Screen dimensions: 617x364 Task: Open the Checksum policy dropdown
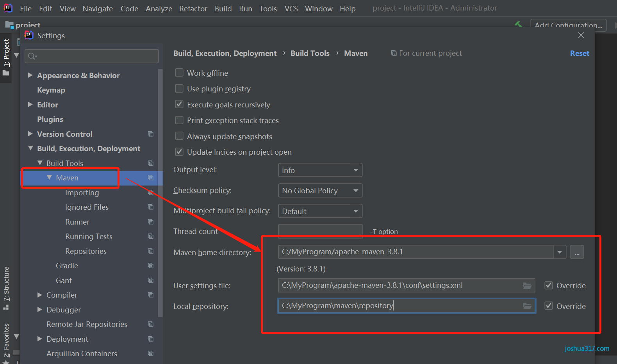tap(320, 191)
